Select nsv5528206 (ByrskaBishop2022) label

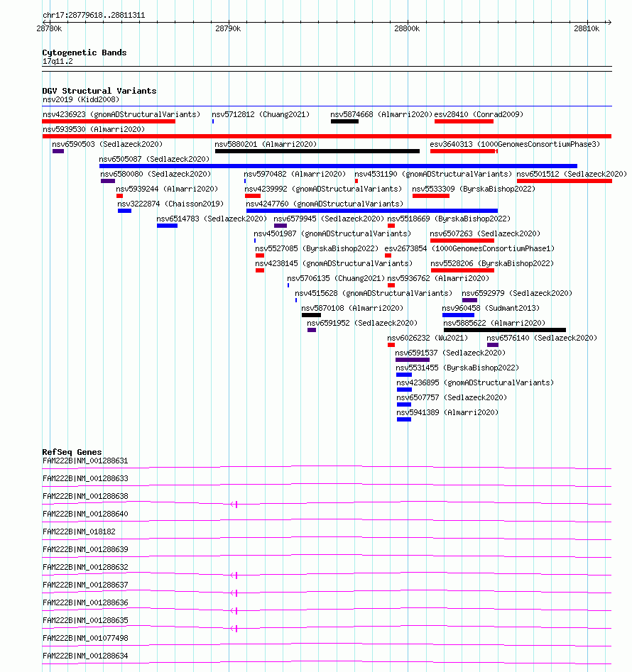coord(492,263)
